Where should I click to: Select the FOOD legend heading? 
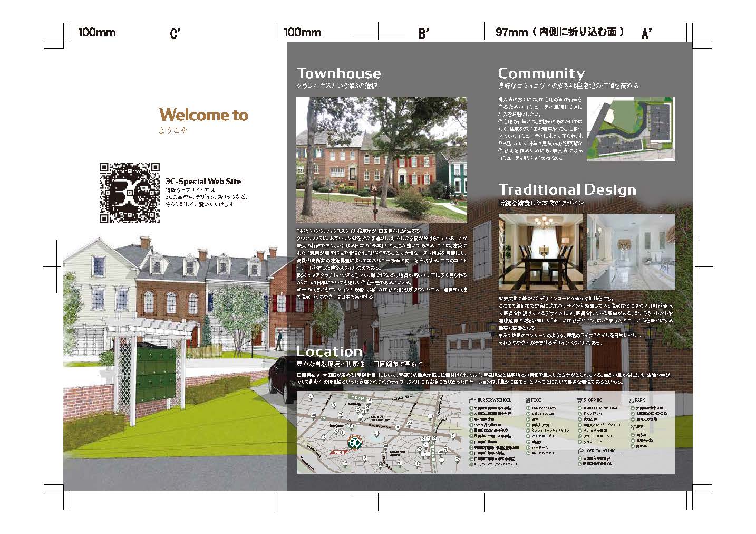pos(536,400)
